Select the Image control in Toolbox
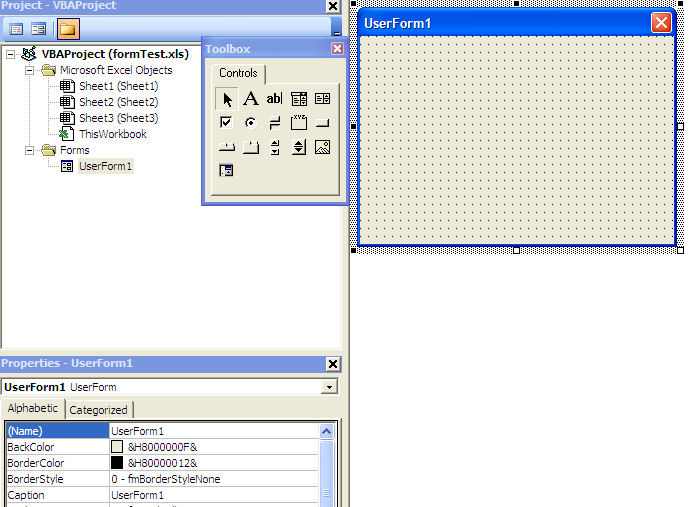The height and width of the screenshot is (507, 692). (323, 147)
